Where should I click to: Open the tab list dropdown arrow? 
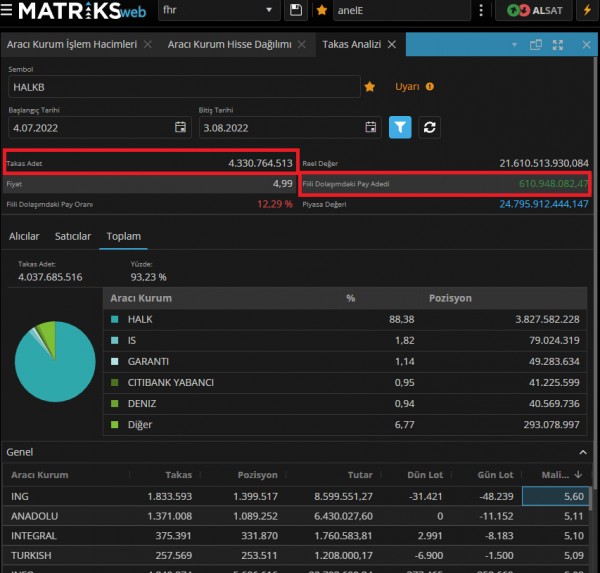click(515, 45)
